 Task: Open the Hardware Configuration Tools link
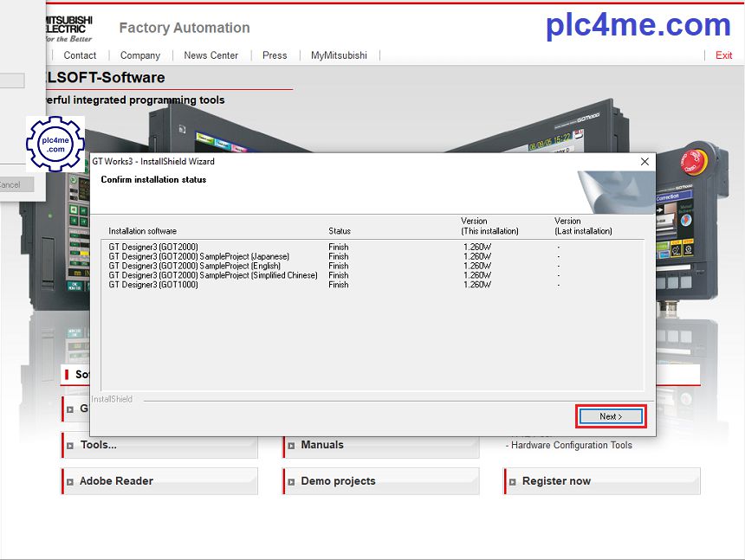pos(571,446)
